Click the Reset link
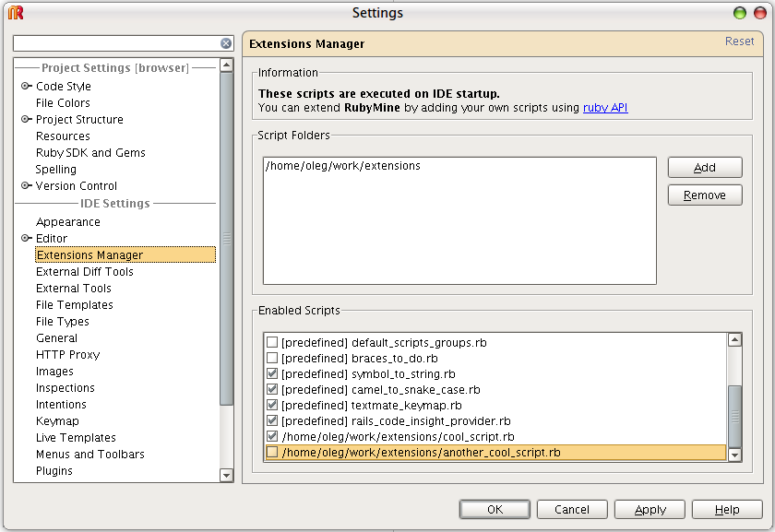The image size is (775, 532). tap(739, 41)
